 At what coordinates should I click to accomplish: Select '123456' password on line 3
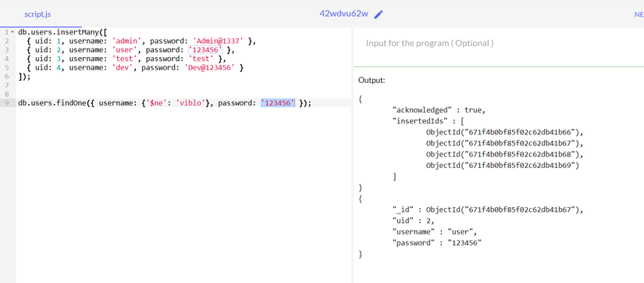[x=205, y=50]
